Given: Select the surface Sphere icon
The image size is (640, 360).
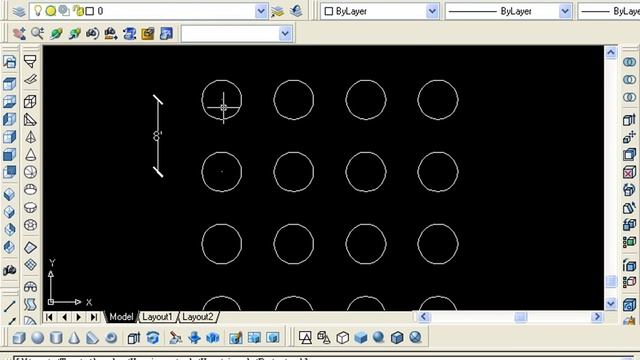Looking at the screenshot, I should pos(30,172).
